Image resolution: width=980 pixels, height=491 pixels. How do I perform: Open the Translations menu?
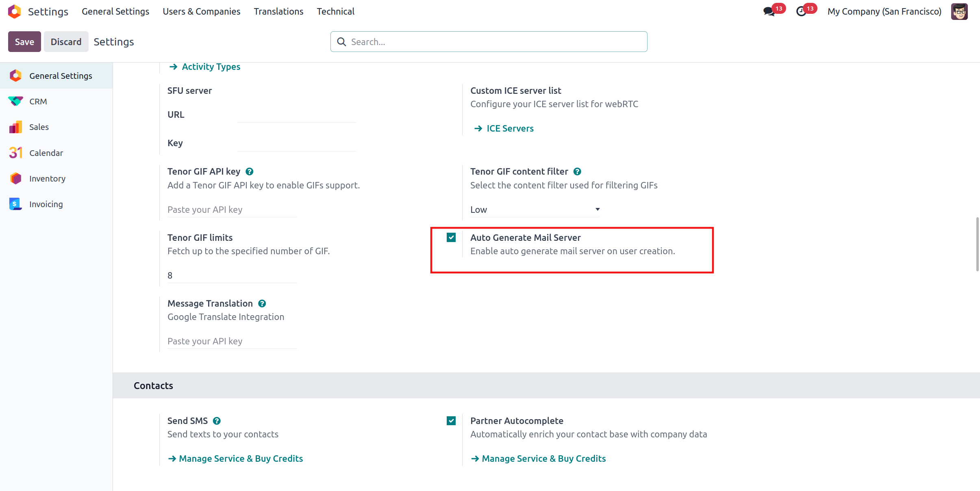coord(278,11)
